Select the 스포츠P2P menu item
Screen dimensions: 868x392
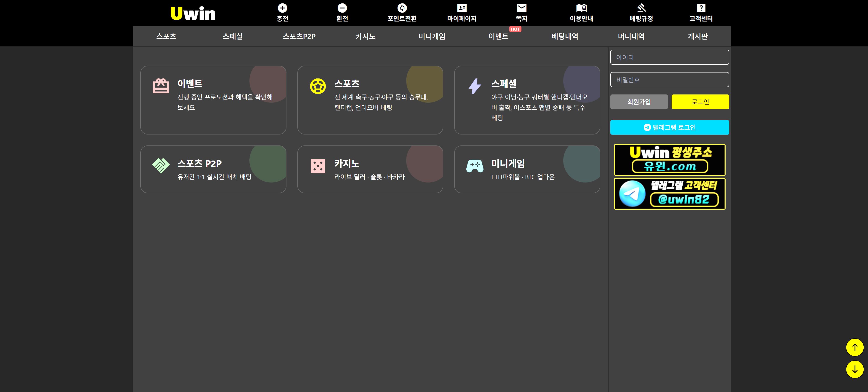pos(299,36)
